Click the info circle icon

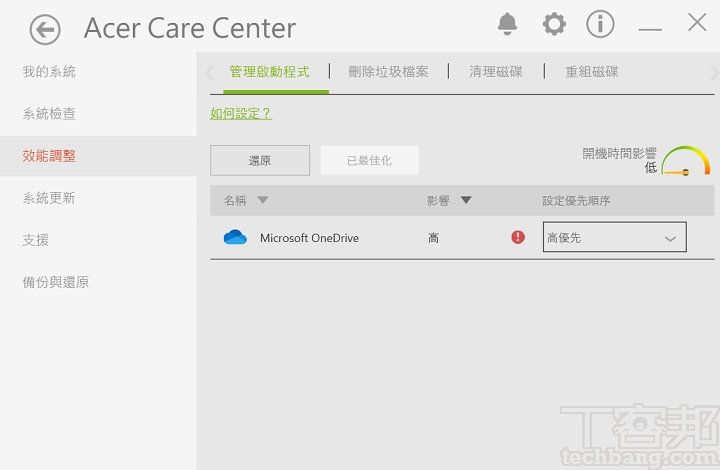click(x=600, y=24)
